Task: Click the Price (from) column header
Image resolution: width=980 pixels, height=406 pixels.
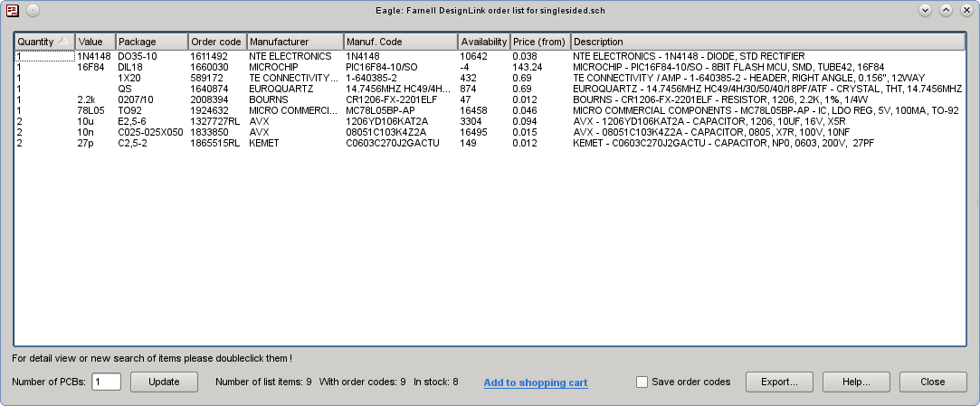Action: coord(539,42)
